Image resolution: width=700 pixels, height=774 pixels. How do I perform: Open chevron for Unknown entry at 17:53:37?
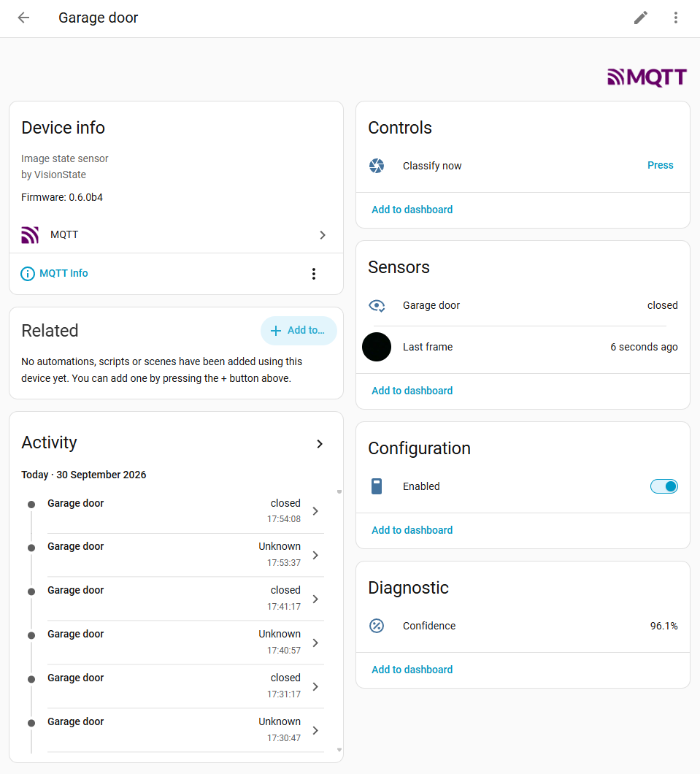[x=316, y=556]
